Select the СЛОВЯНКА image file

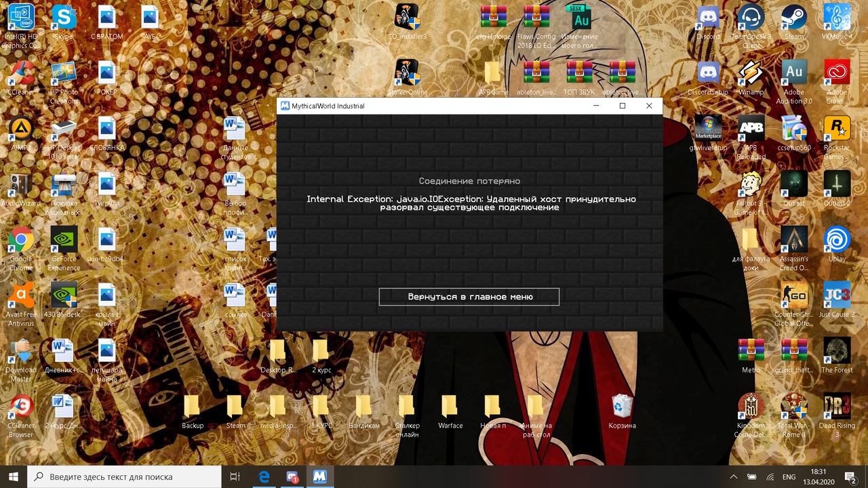coord(106,134)
